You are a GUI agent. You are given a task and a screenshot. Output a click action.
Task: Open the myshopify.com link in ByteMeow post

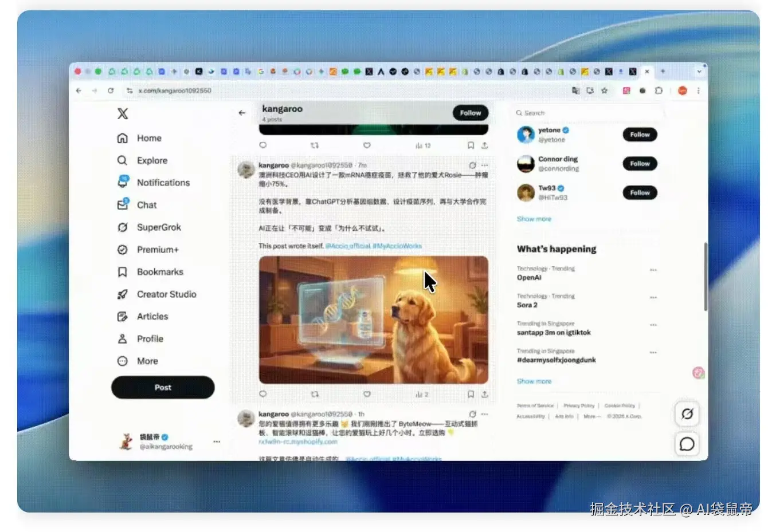tap(298, 442)
